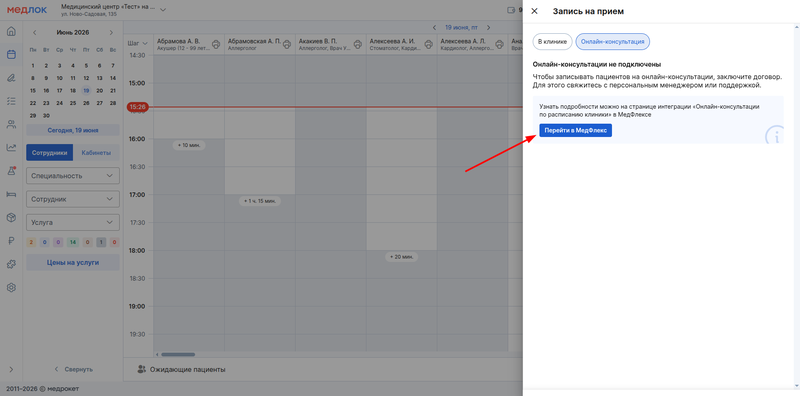Close the Запись на прием panel
The image size is (800, 396).
tap(534, 11)
